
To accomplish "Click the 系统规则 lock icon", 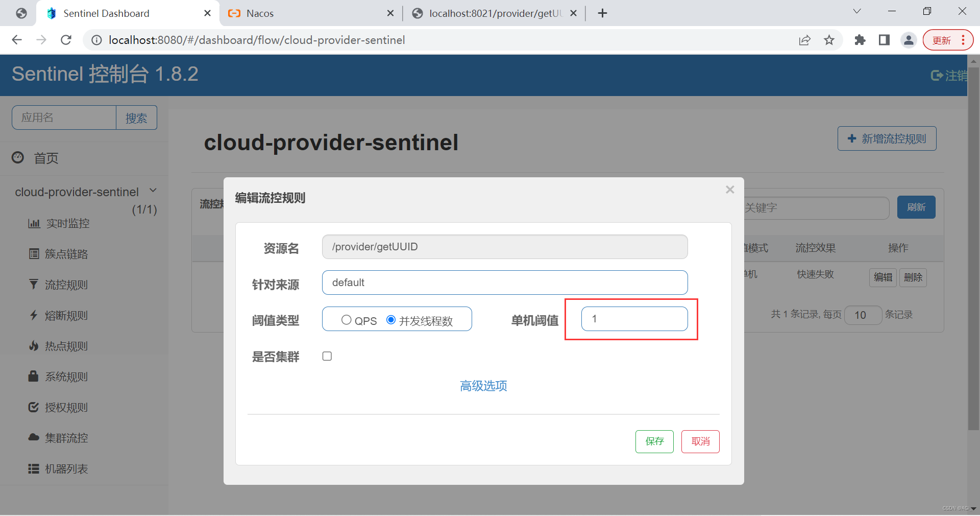I will 33,376.
